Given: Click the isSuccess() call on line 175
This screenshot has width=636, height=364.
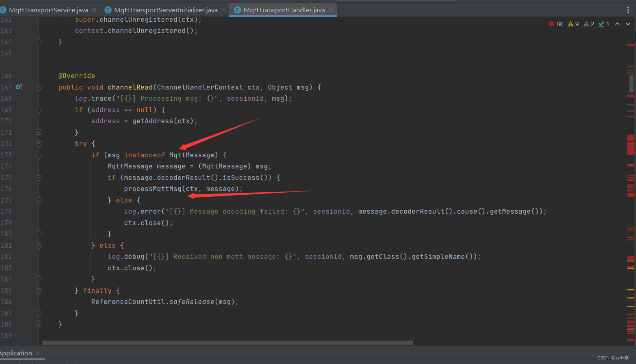Looking at the screenshot, I should pyautogui.click(x=245, y=178).
